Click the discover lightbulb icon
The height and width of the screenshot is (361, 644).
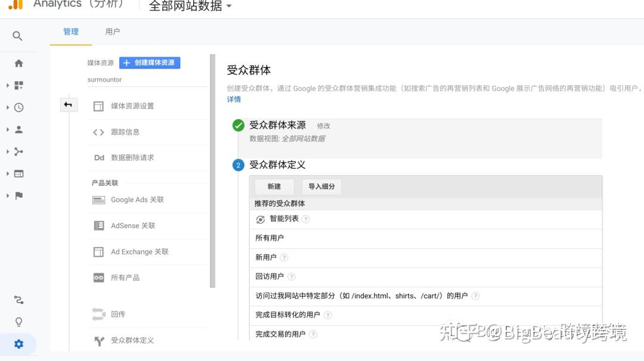coord(18,322)
